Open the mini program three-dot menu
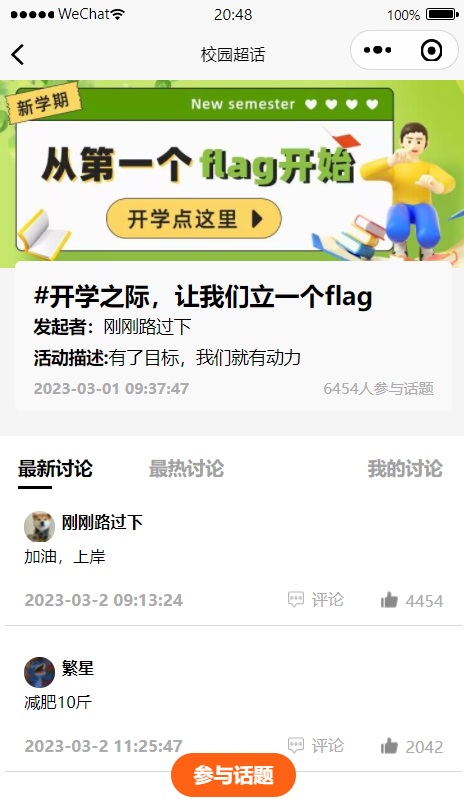This screenshot has height=799, width=464. (377, 50)
